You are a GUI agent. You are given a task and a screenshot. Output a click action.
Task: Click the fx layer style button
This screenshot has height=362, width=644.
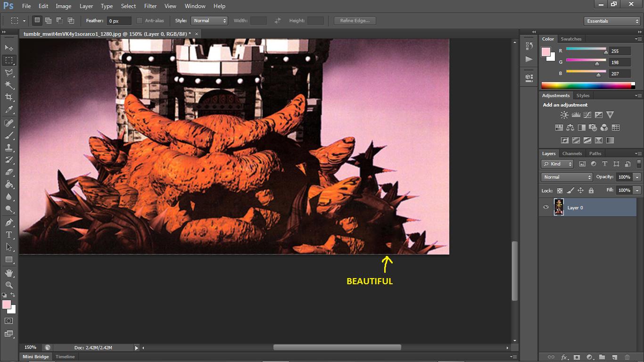(x=564, y=357)
